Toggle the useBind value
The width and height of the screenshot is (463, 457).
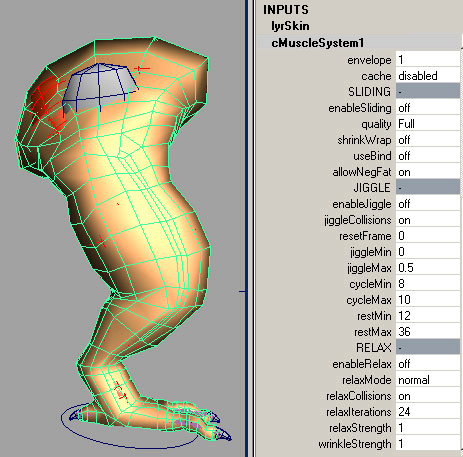428,156
